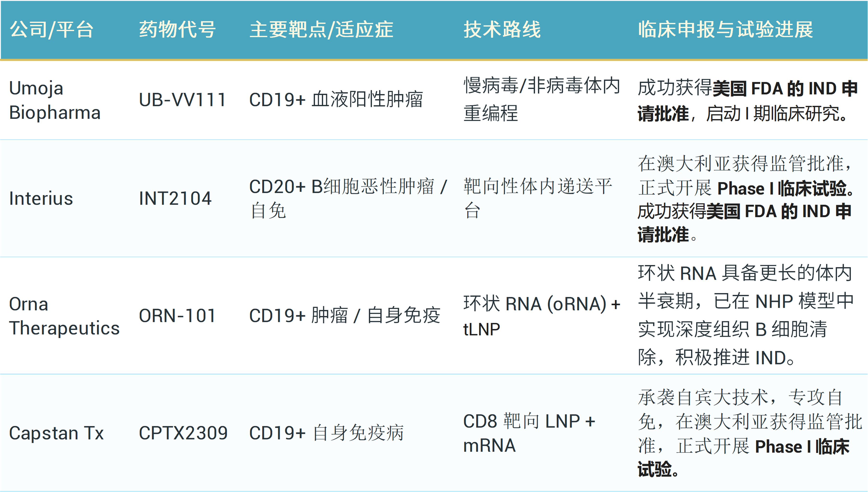The width and height of the screenshot is (868, 492).
Task: Select the ORN-101 drug code cell
Action: (x=177, y=316)
